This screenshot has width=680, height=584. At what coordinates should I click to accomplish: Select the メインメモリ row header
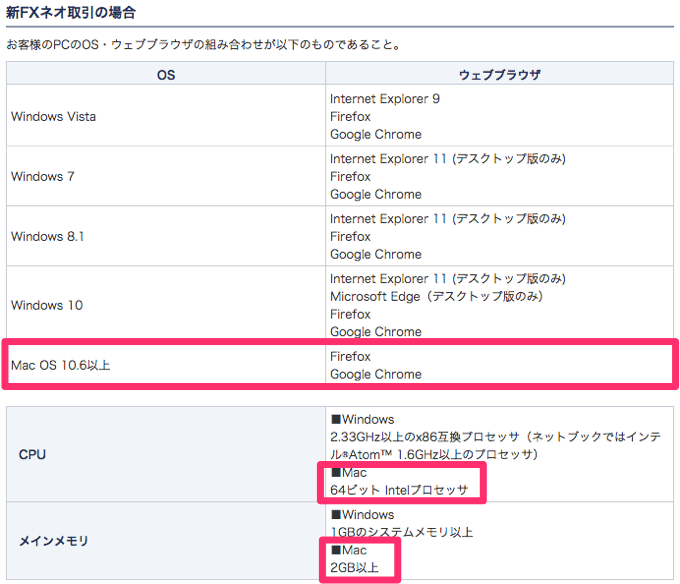tap(54, 541)
